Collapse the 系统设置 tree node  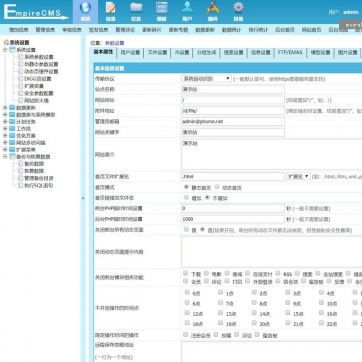click(x=5, y=50)
